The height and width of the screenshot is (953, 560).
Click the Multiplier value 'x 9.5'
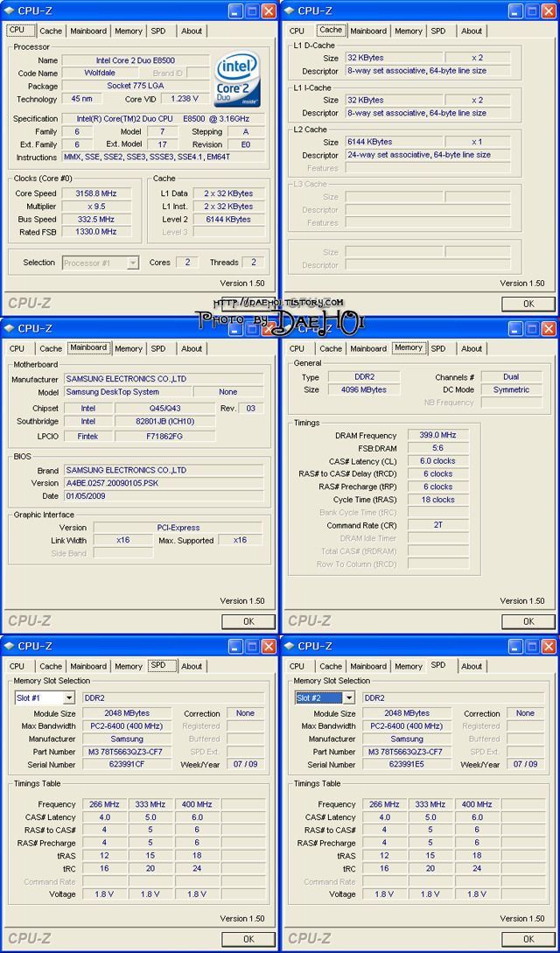click(x=95, y=206)
